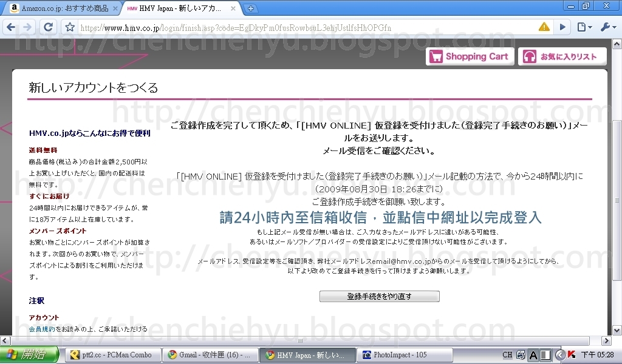622x364 pixels.
Task: Click the CH language indicator in tray
Action: click(507, 354)
